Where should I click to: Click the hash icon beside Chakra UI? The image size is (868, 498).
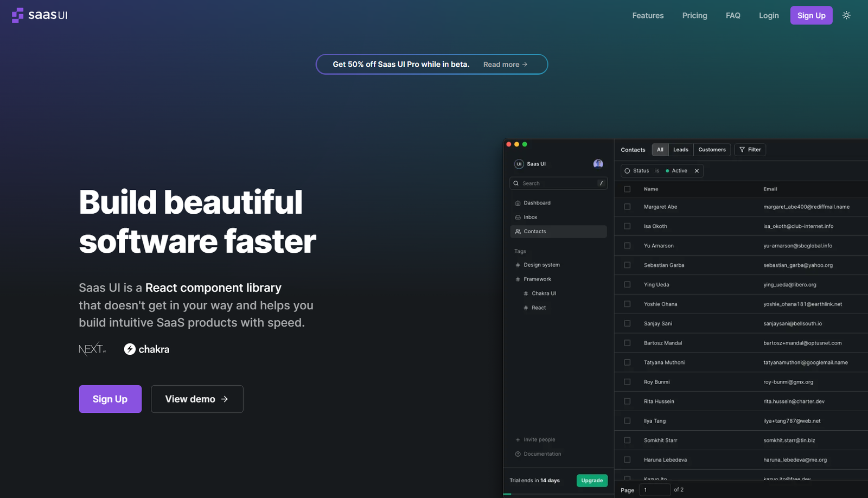[x=526, y=293]
